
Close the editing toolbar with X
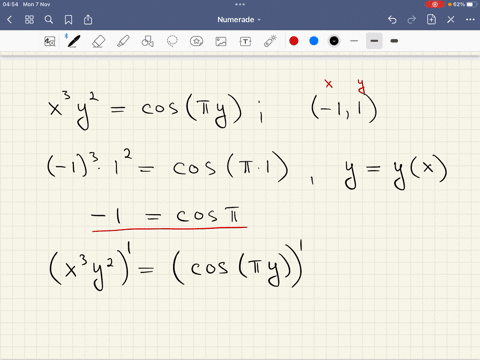click(x=451, y=20)
